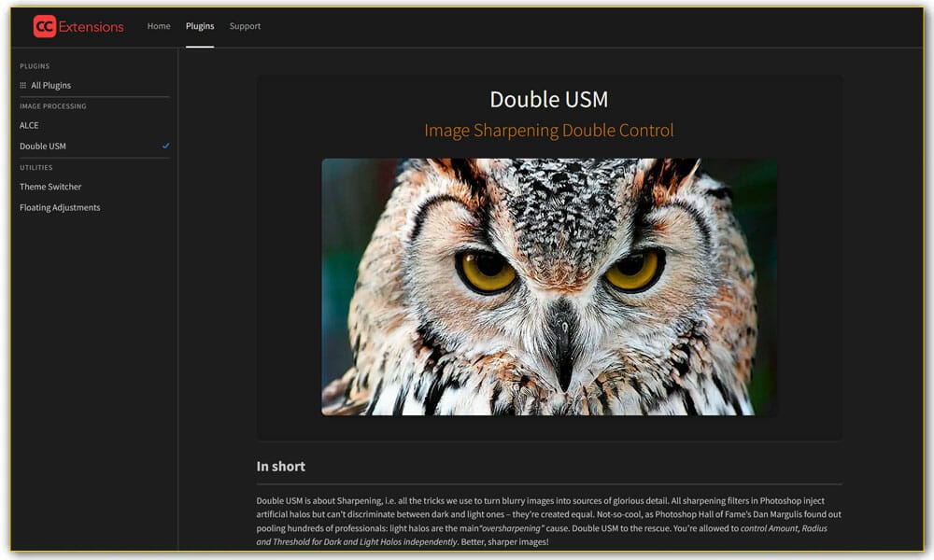Select Double USM in the sidebar
The height and width of the screenshot is (560, 934).
[x=43, y=146]
